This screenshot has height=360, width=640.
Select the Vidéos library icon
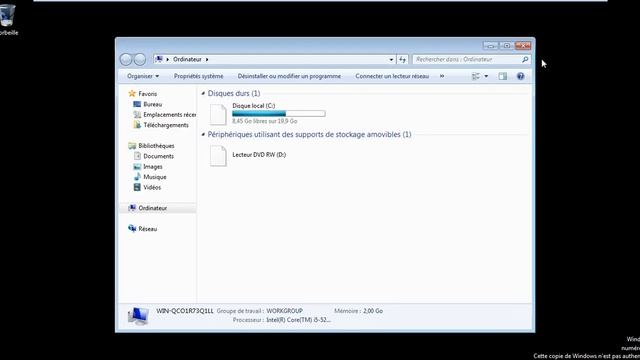(137, 187)
